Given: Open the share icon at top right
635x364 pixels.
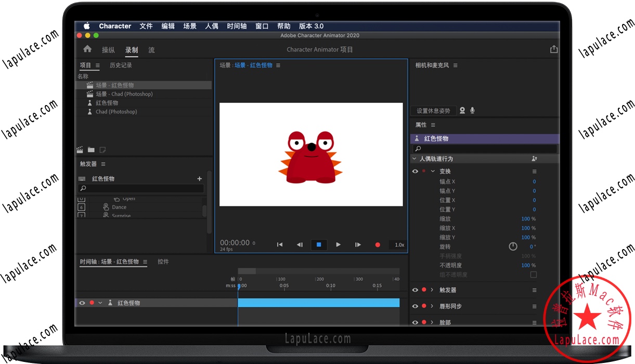Looking at the screenshot, I should (553, 49).
